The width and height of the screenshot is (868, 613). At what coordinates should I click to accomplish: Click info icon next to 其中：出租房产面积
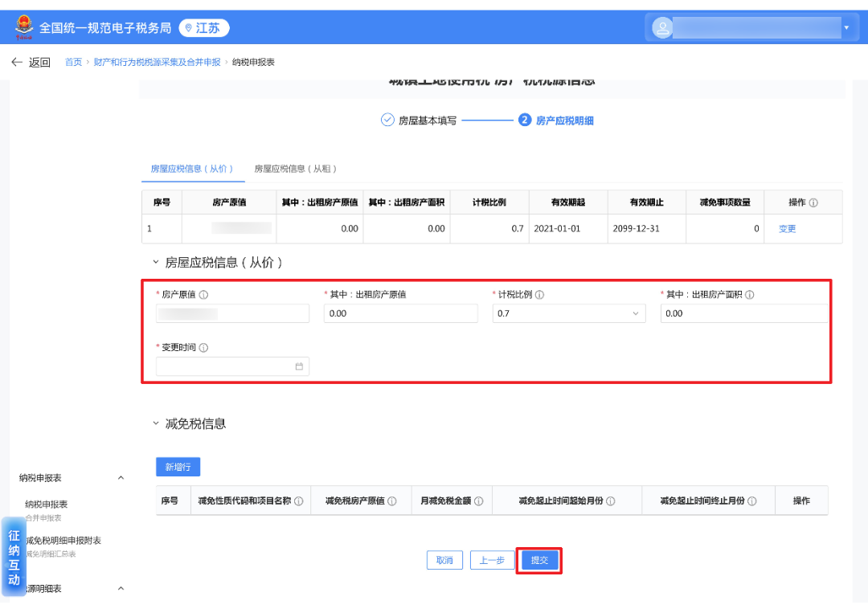[x=750, y=294]
